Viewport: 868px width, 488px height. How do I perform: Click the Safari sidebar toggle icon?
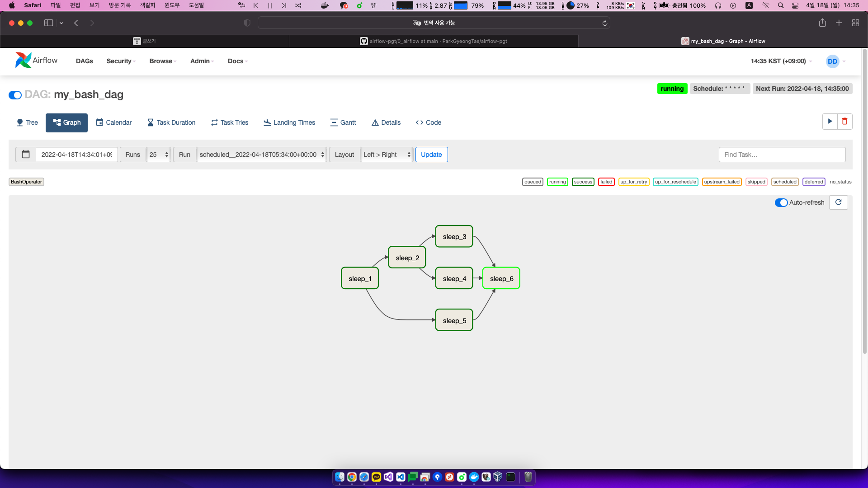(48, 23)
